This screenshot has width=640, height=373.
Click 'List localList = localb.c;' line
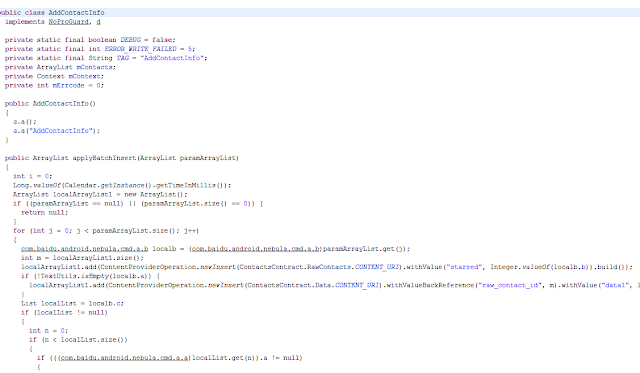point(72,303)
